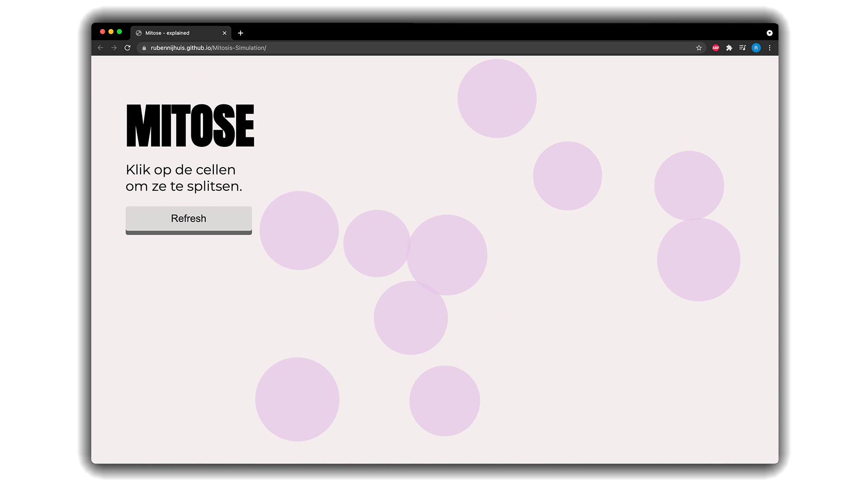The image size is (868, 488).
Task: Open the Chrome three-dot menu
Action: (769, 47)
